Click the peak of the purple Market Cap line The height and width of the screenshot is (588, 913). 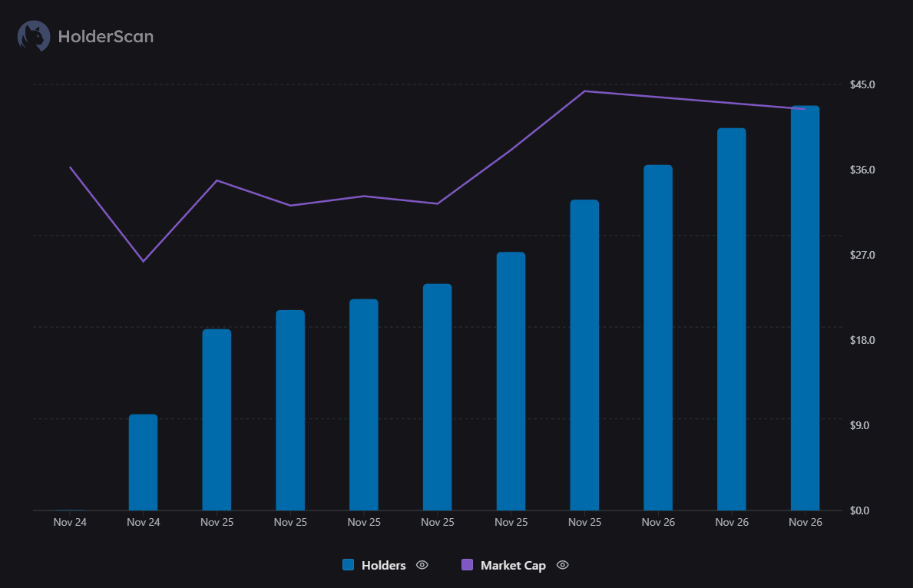(x=584, y=91)
